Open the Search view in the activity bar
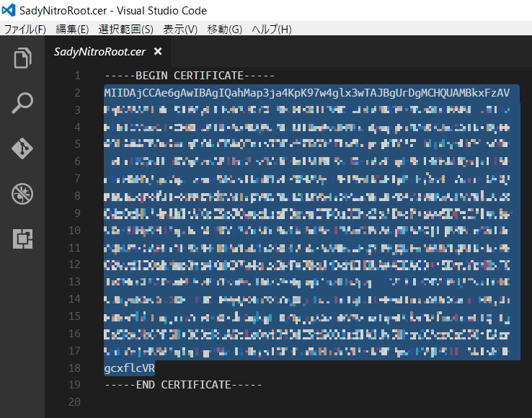This screenshot has width=532, height=418. (22, 103)
